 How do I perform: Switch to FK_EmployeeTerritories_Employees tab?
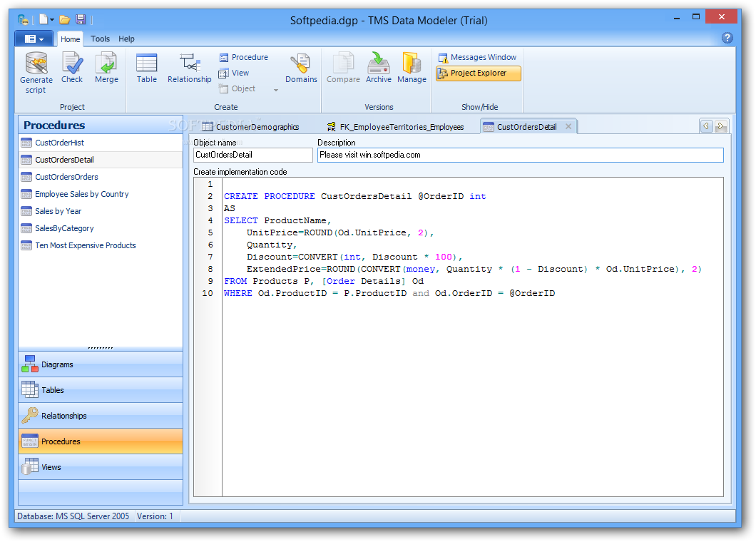[x=395, y=127]
